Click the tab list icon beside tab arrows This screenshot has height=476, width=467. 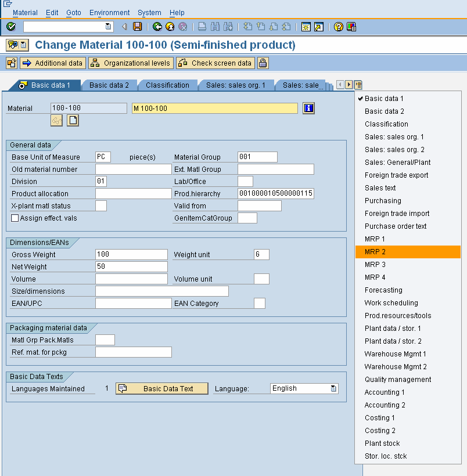tap(358, 85)
